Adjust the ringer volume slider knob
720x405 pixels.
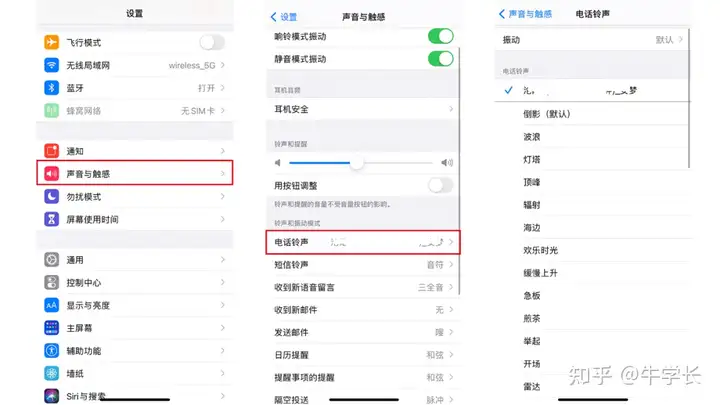click(x=357, y=163)
